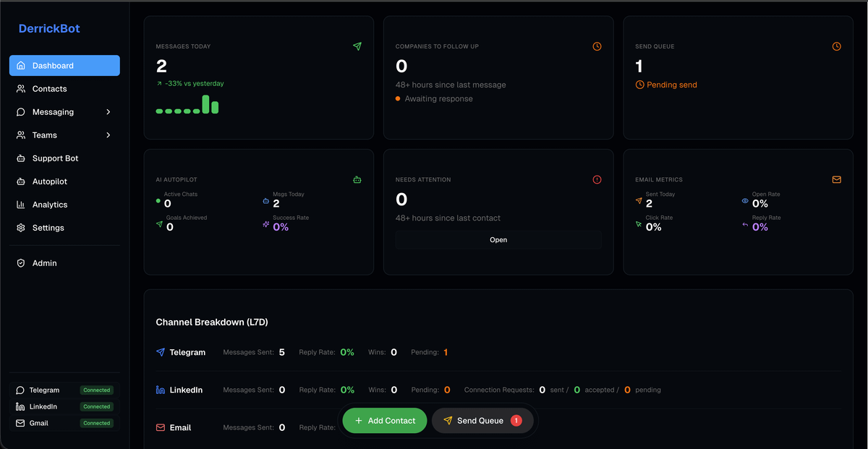Click the Telegram channel icon in breakdown
868x449 pixels.
click(161, 352)
